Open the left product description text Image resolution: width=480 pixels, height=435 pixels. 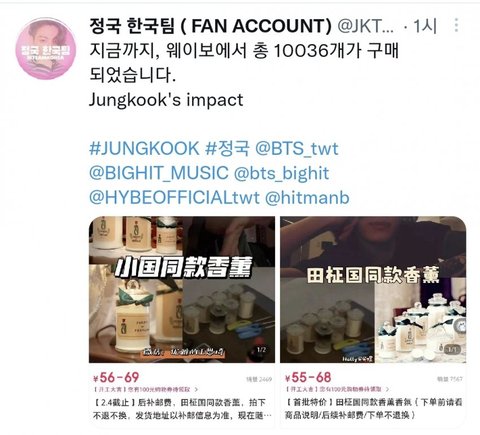click(x=182, y=409)
